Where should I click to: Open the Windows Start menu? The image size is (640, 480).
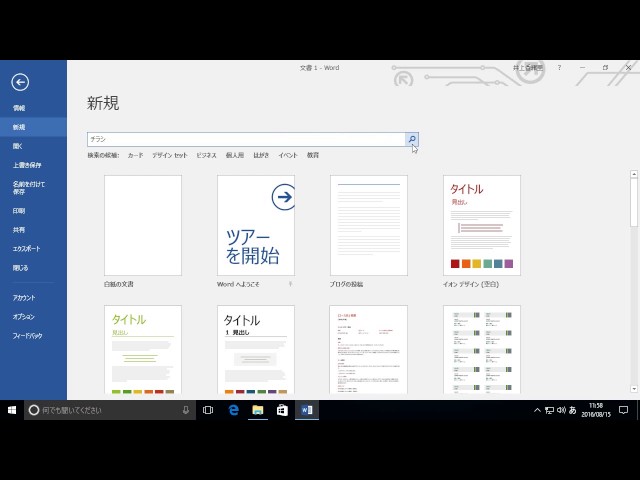[12, 410]
